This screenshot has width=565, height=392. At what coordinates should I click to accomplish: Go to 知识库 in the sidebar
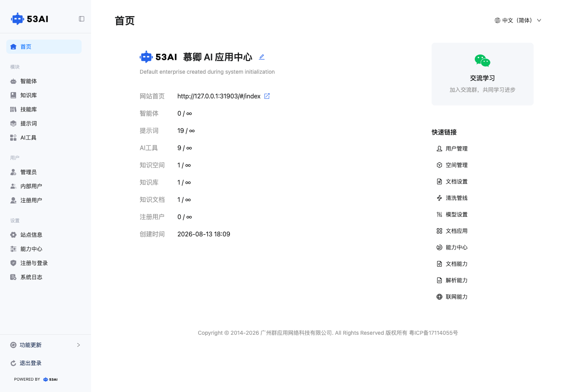[44, 95]
